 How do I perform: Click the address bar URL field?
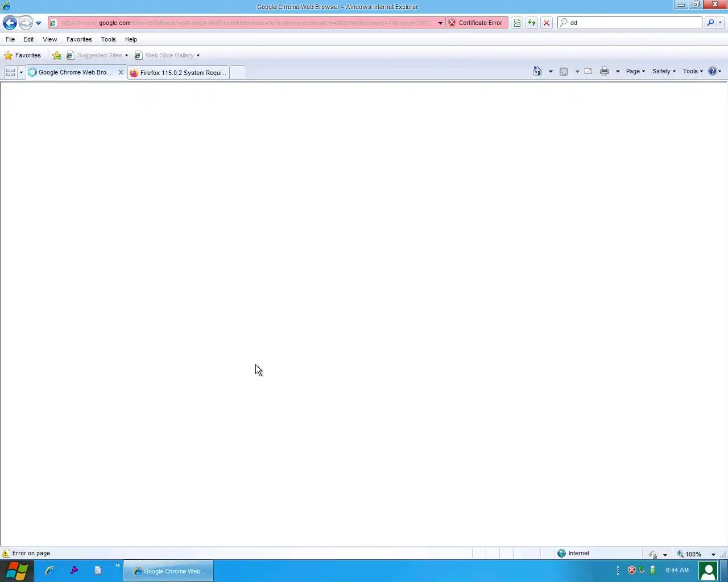click(x=246, y=23)
